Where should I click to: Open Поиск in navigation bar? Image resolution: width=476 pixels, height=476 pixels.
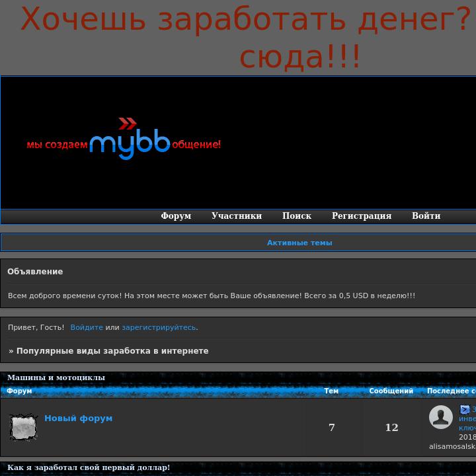tap(297, 216)
